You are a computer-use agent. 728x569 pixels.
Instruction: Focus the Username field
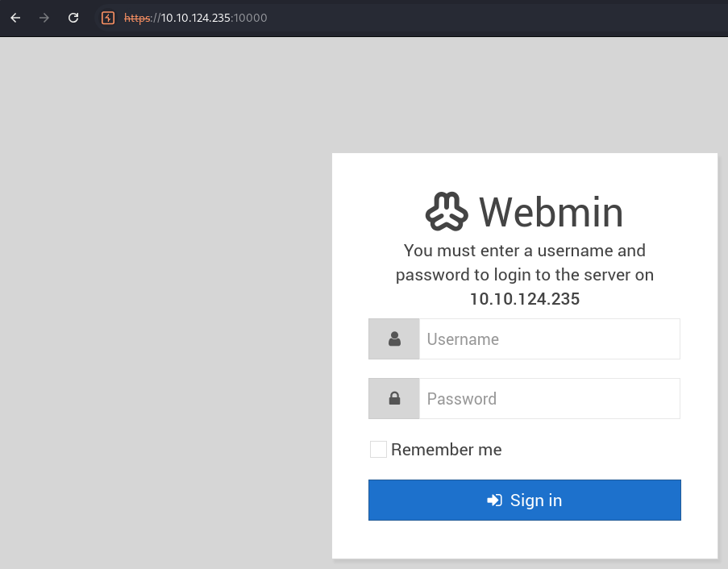tap(550, 338)
